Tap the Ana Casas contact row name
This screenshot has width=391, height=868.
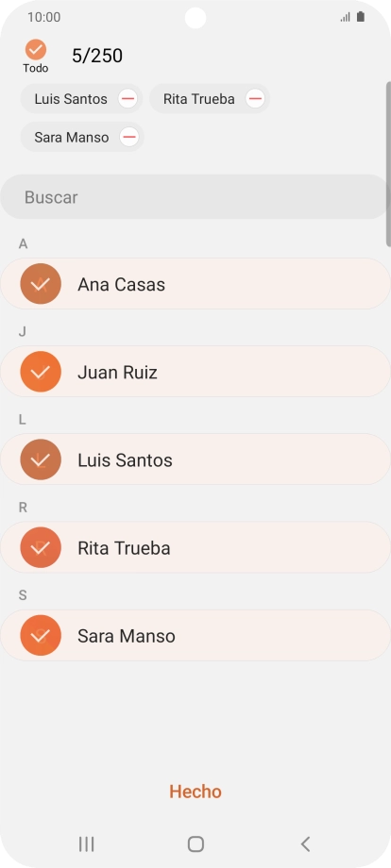pos(121,285)
